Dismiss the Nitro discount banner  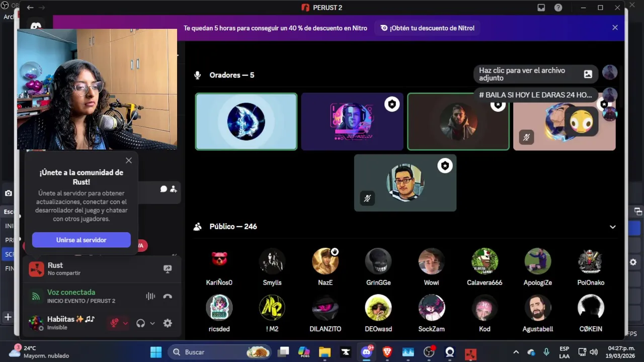[x=615, y=28]
